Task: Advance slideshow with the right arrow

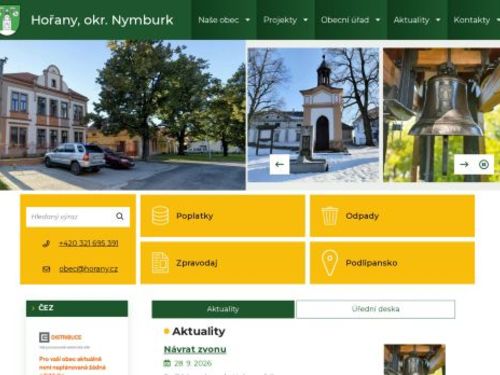Action: click(464, 164)
